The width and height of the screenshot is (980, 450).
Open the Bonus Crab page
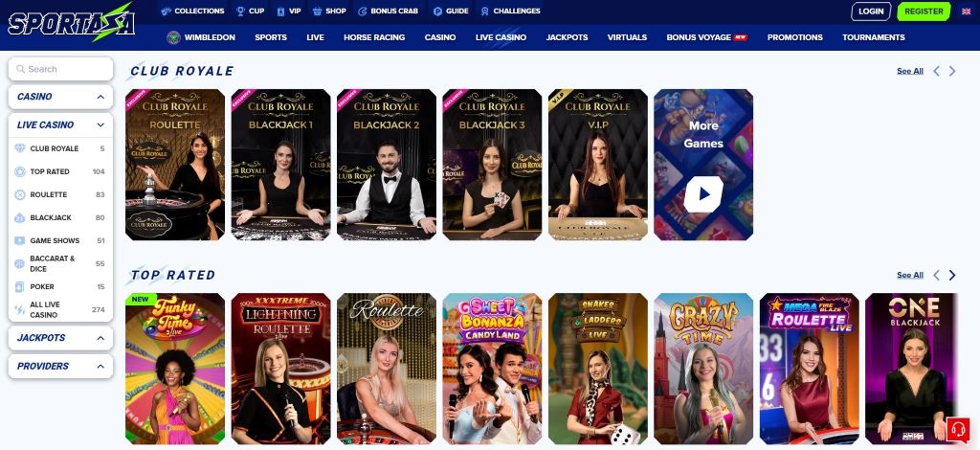[x=388, y=11]
